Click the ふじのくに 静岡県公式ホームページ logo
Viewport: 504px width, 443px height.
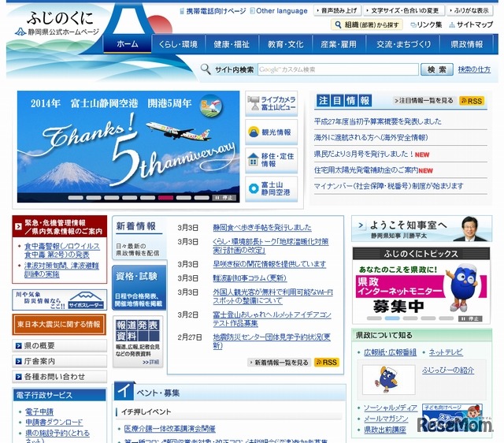pyautogui.click(x=57, y=24)
